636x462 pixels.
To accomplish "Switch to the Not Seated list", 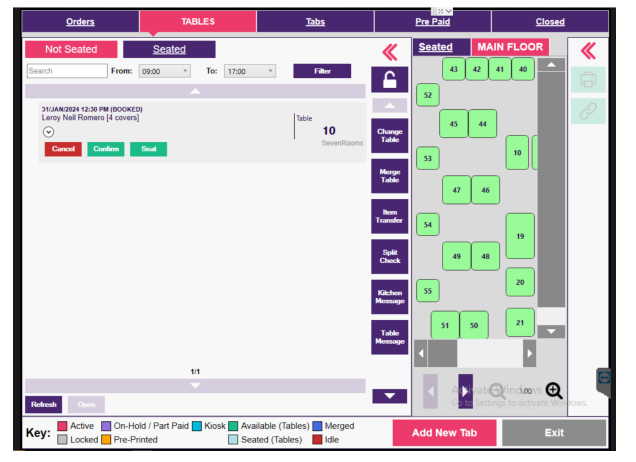I will tap(71, 49).
